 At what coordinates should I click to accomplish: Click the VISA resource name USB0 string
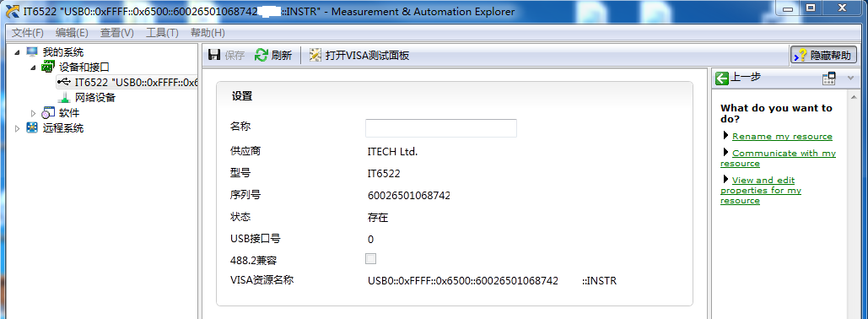pyautogui.click(x=492, y=281)
